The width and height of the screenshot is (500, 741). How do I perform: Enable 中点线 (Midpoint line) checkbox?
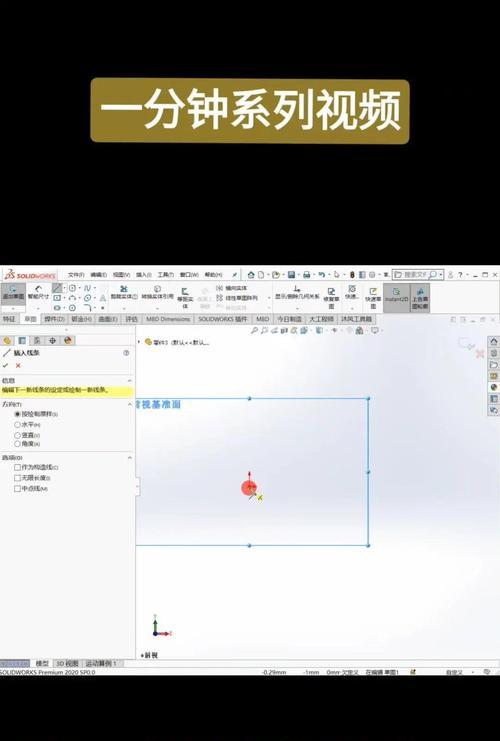tap(17, 488)
